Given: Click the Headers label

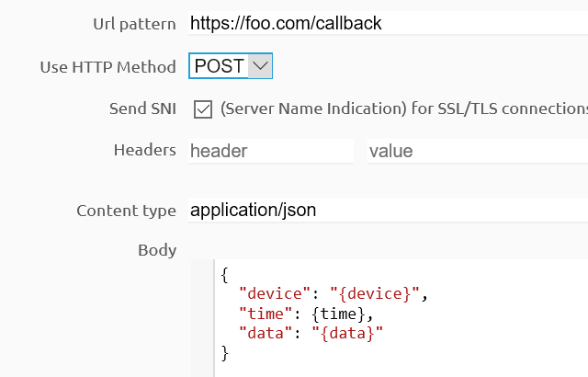Looking at the screenshot, I should [144, 150].
